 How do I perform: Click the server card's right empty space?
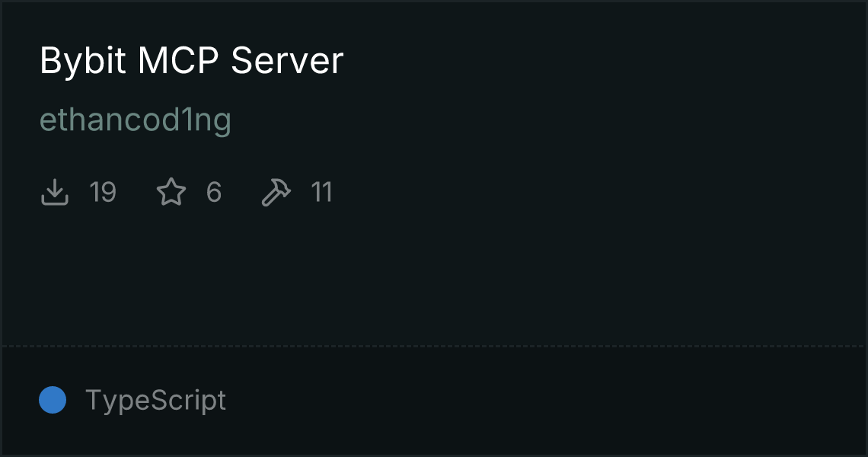(609, 166)
